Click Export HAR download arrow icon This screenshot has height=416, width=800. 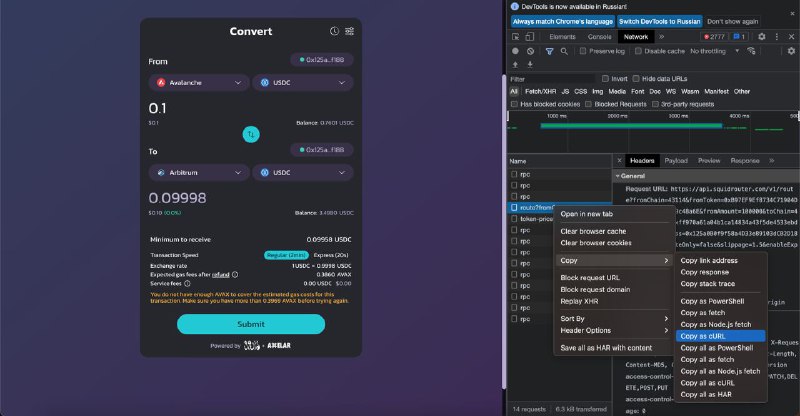click(530, 64)
